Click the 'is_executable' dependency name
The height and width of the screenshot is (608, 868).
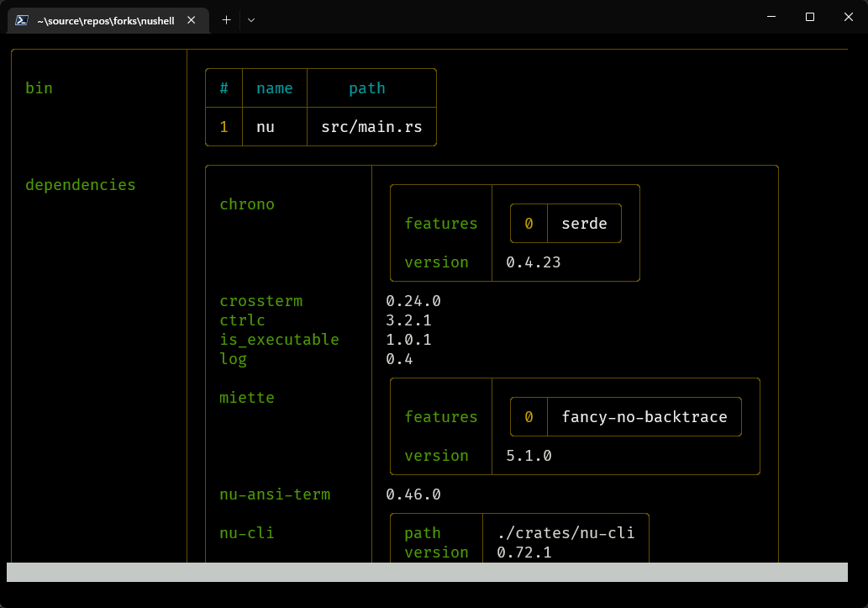pyautogui.click(x=279, y=340)
